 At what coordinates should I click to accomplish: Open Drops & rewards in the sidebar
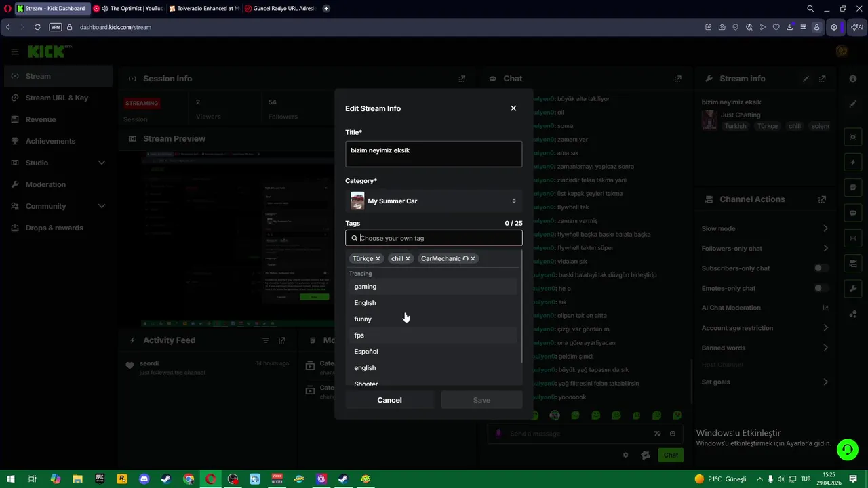[58, 228]
